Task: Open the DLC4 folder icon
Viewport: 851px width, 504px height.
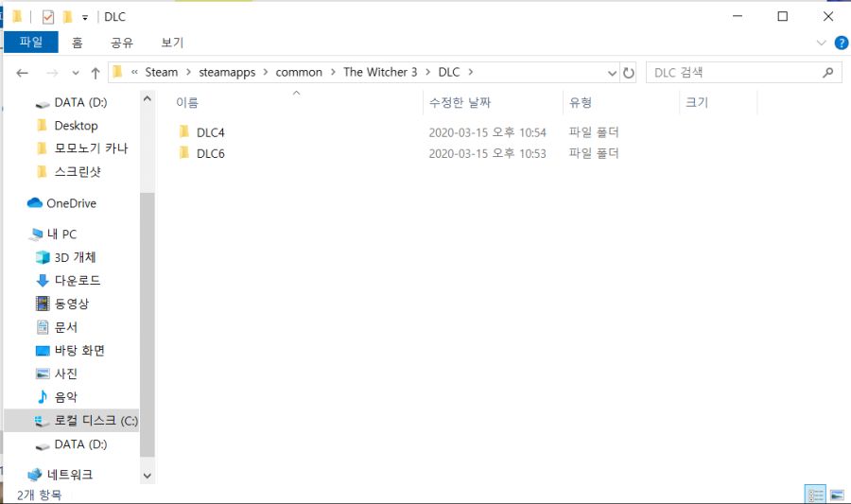Action: [x=184, y=131]
